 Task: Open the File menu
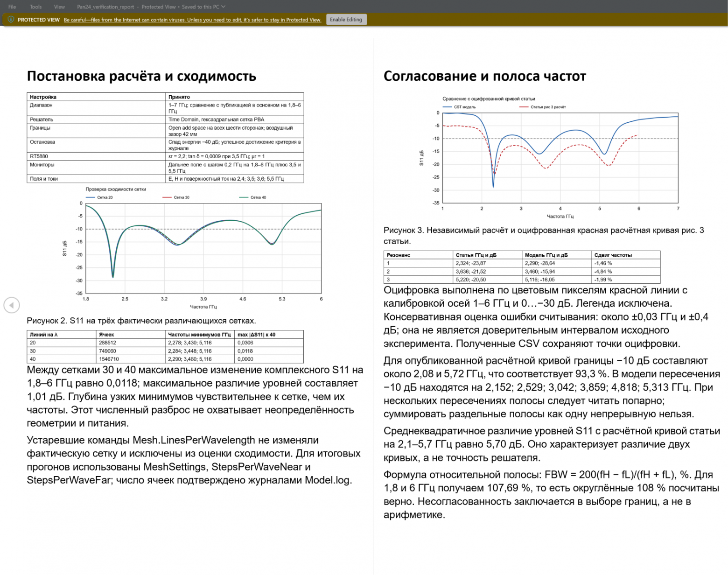(12, 7)
